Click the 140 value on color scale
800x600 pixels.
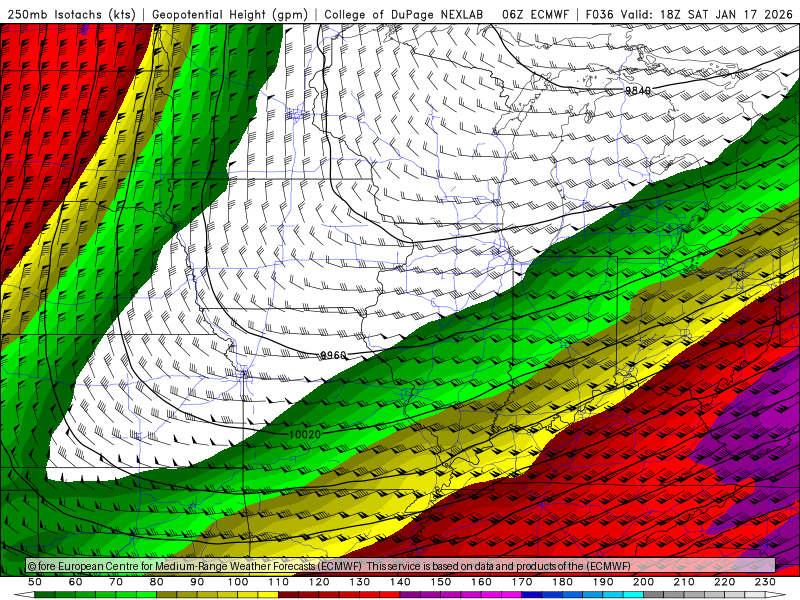400,582
